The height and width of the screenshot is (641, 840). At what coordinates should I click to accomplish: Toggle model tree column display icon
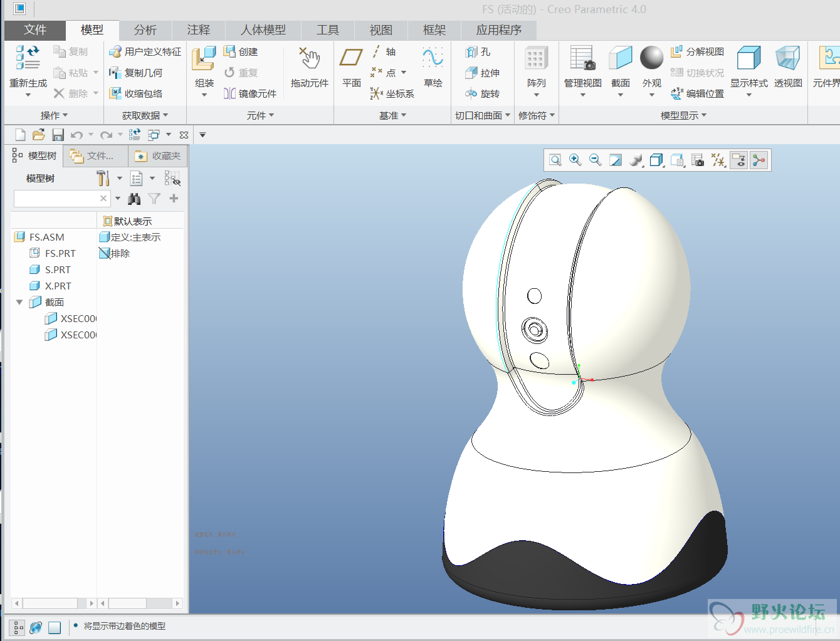172,179
